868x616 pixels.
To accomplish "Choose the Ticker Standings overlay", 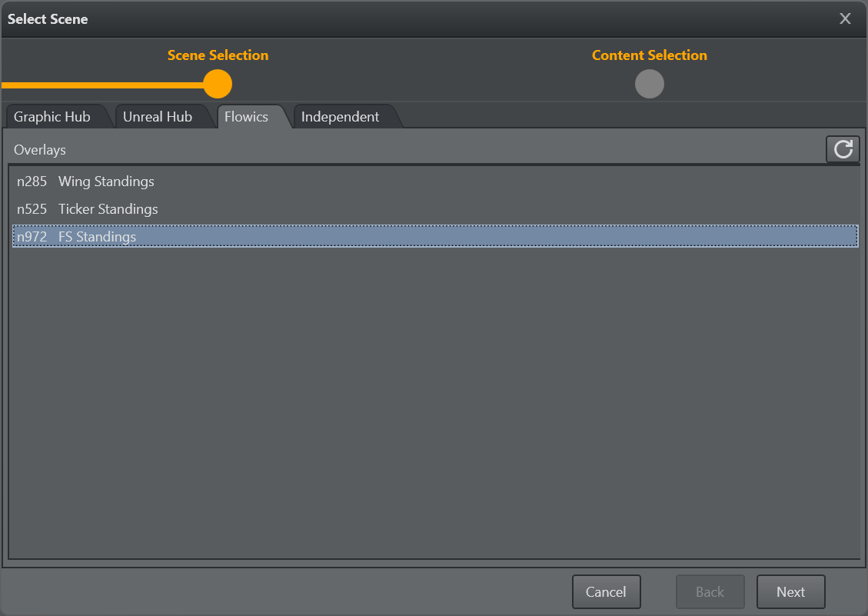I will [108, 209].
